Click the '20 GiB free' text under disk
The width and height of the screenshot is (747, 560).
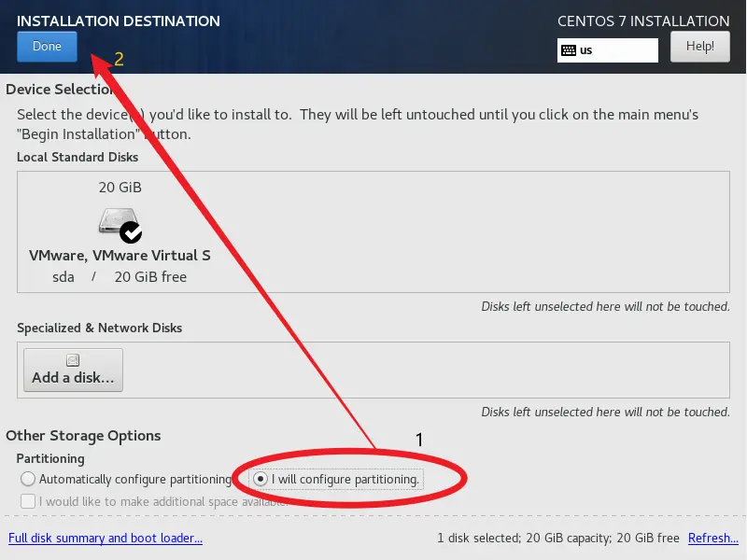150,276
